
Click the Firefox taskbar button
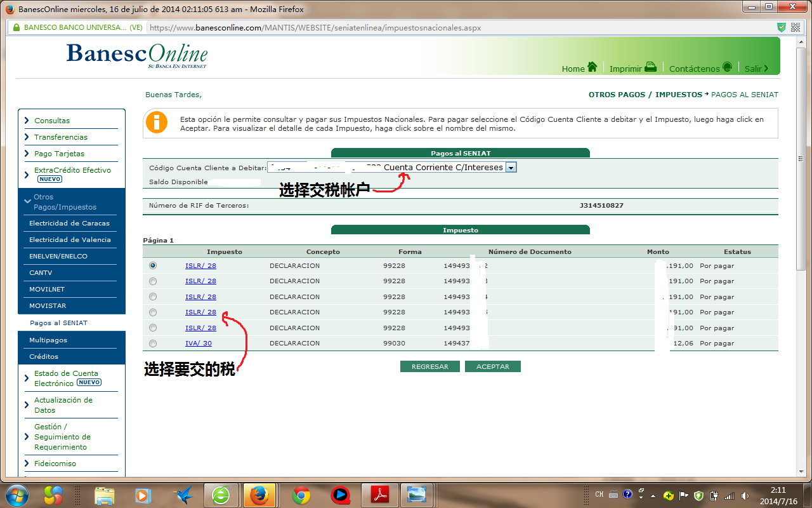tap(259, 495)
